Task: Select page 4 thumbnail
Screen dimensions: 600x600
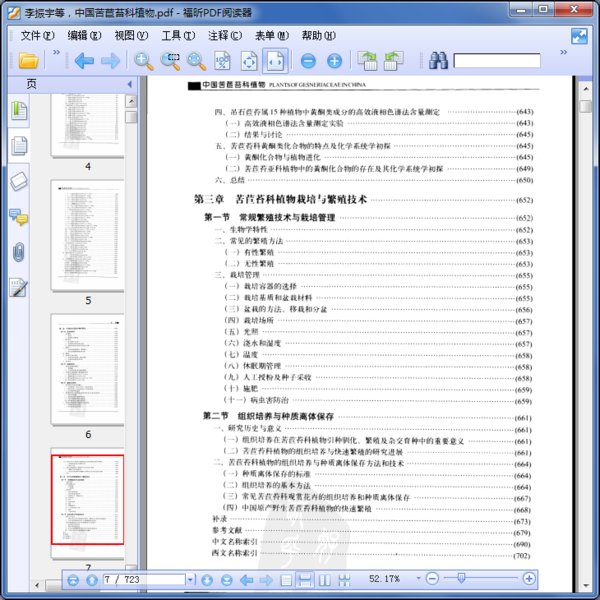Action: point(88,125)
